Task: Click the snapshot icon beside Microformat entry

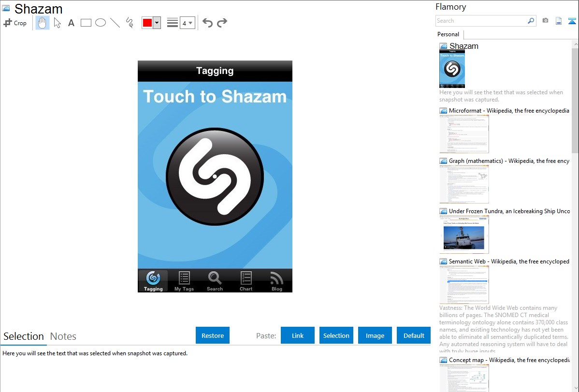Action: (x=443, y=111)
